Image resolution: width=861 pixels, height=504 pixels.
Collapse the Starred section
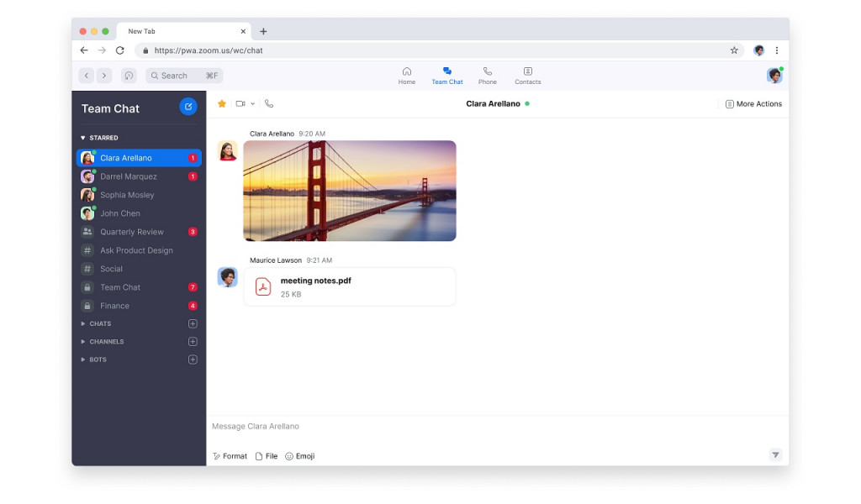click(x=83, y=138)
